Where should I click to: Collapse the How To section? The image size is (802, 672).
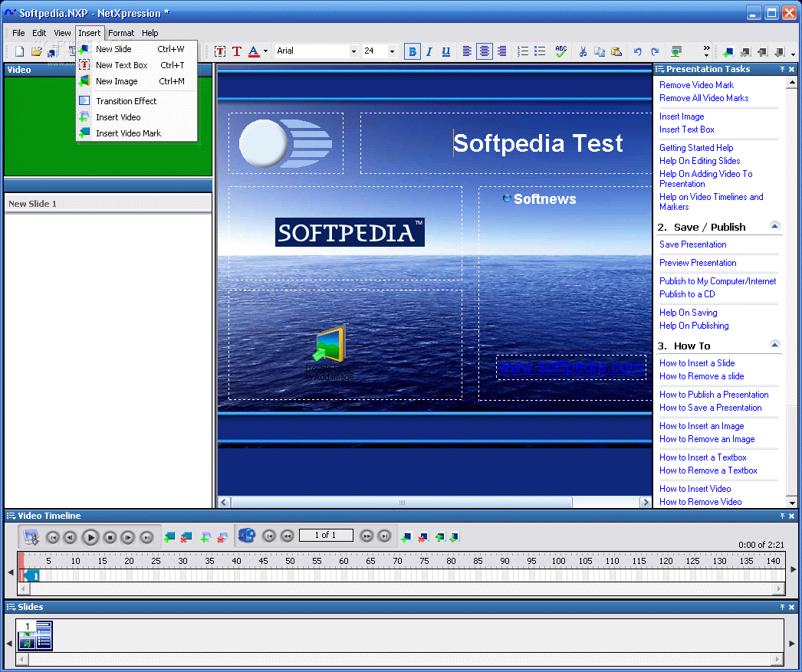pos(774,345)
